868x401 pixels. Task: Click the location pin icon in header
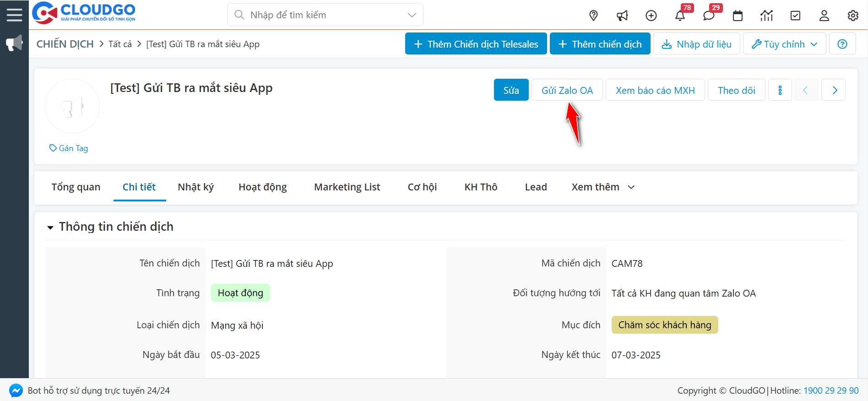point(593,16)
